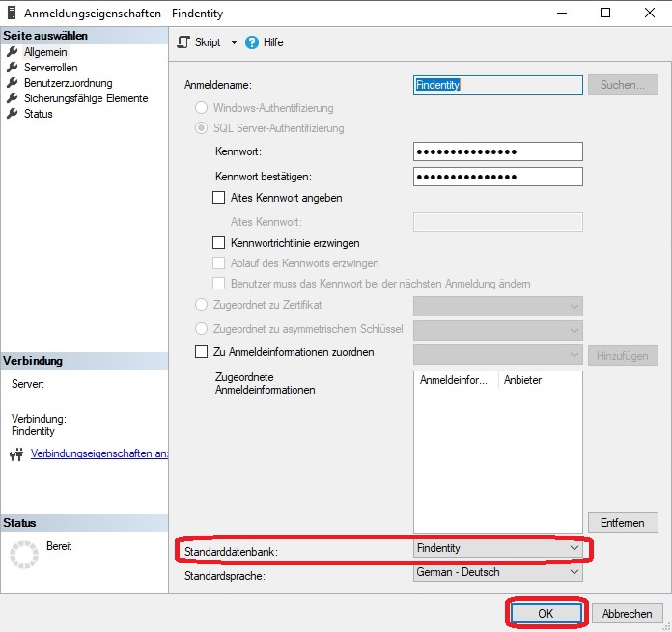Close the Anmeldungseigenschaften dialog
The width and height of the screenshot is (672, 632).
click(650, 13)
